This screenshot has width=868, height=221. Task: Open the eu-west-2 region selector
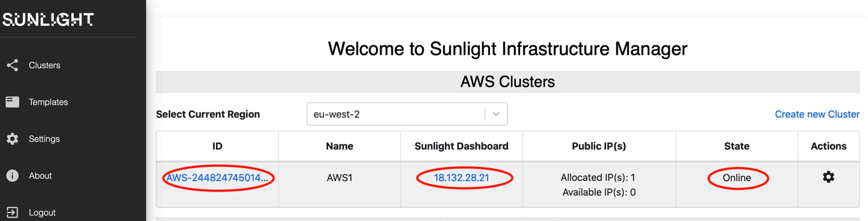pos(407,114)
